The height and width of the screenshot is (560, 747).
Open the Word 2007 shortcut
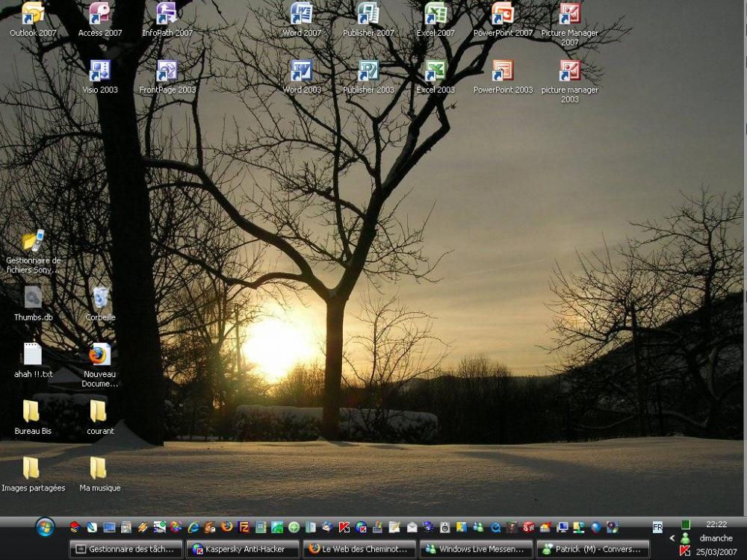(302, 14)
